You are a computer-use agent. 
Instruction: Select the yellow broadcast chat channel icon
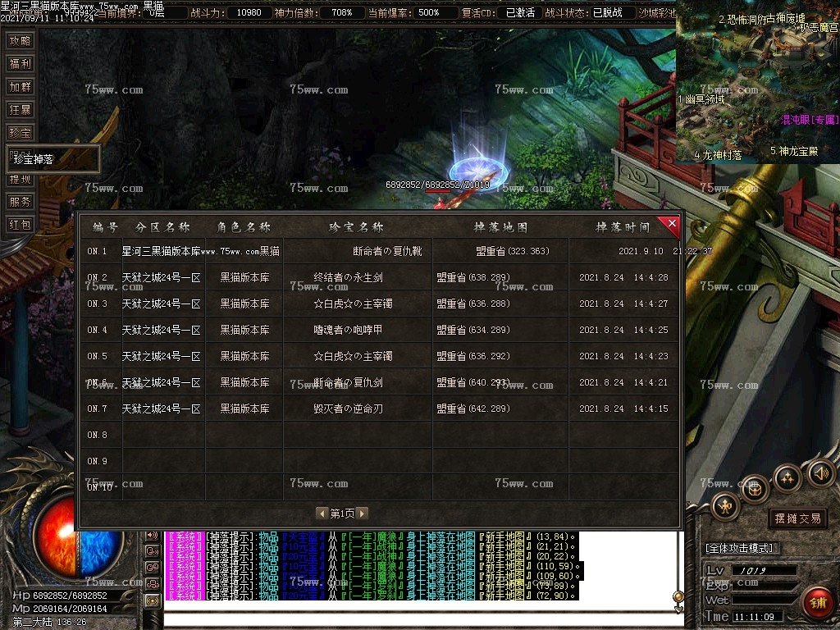pyautogui.click(x=152, y=601)
